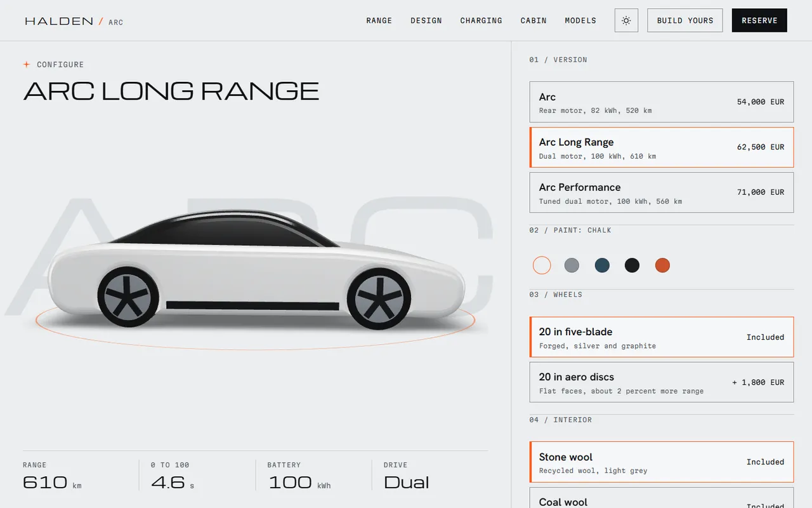Choose the black paint swatch
The height and width of the screenshot is (508, 812).
point(632,265)
